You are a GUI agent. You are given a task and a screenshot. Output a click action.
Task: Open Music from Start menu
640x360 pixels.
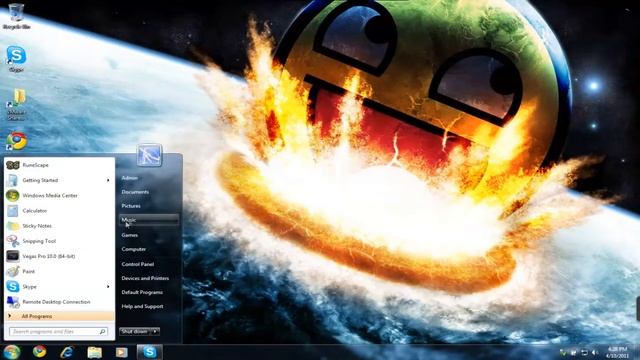pyautogui.click(x=149, y=220)
